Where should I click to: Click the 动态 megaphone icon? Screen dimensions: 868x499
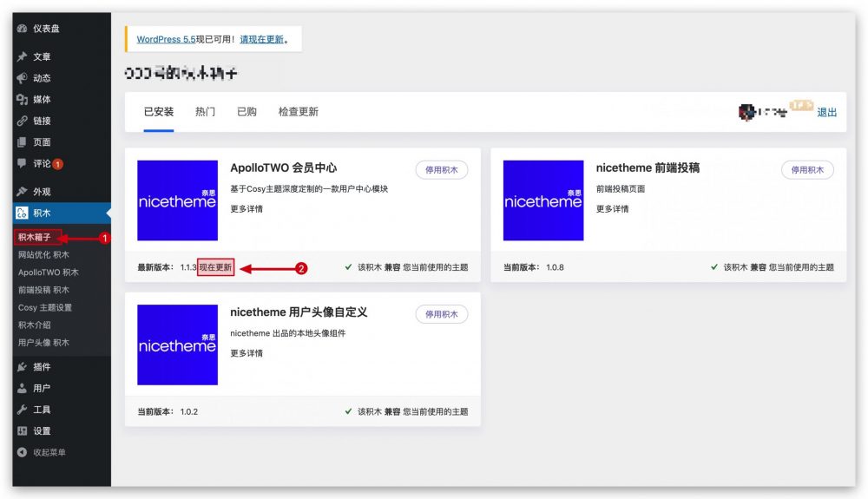[x=23, y=78]
